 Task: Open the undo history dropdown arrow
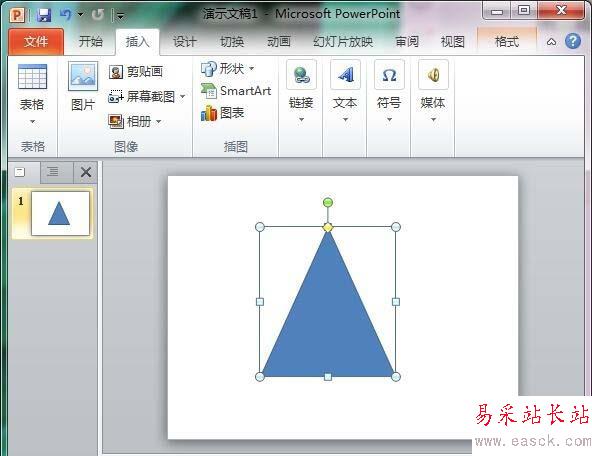[80, 15]
